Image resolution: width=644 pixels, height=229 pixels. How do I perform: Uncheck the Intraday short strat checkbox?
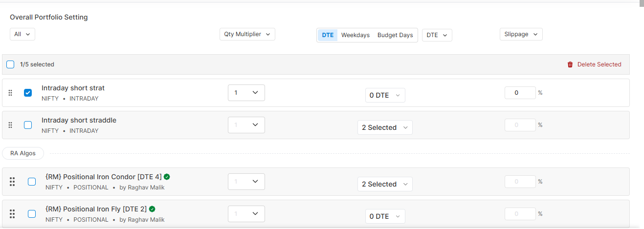click(x=28, y=93)
